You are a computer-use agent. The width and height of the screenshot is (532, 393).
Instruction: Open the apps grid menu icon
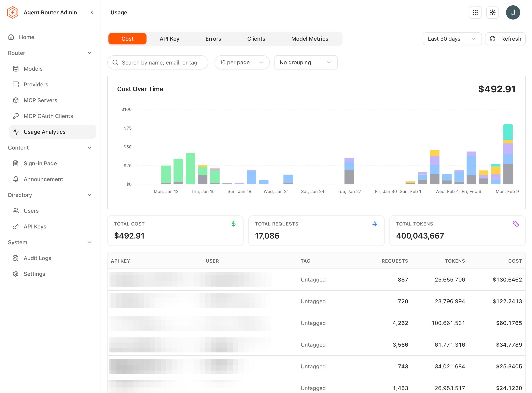tap(475, 12)
